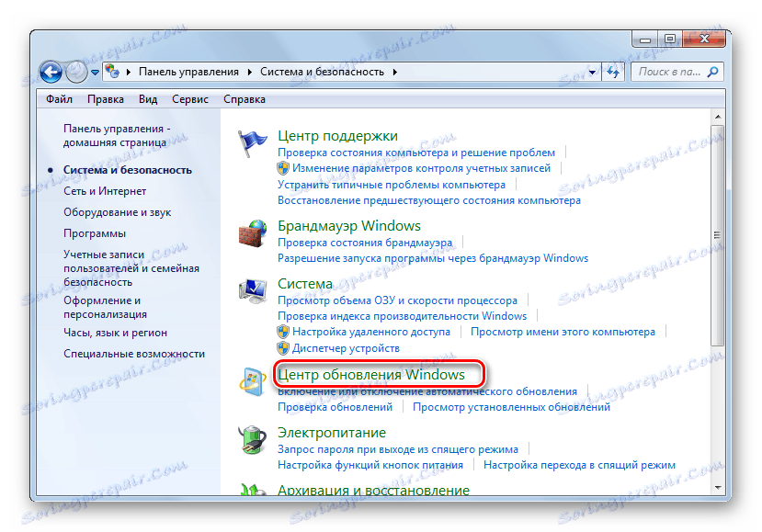Expand the arrow after Панель управления breadcrumb
Viewport: 762px width, 532px height.
click(x=250, y=72)
